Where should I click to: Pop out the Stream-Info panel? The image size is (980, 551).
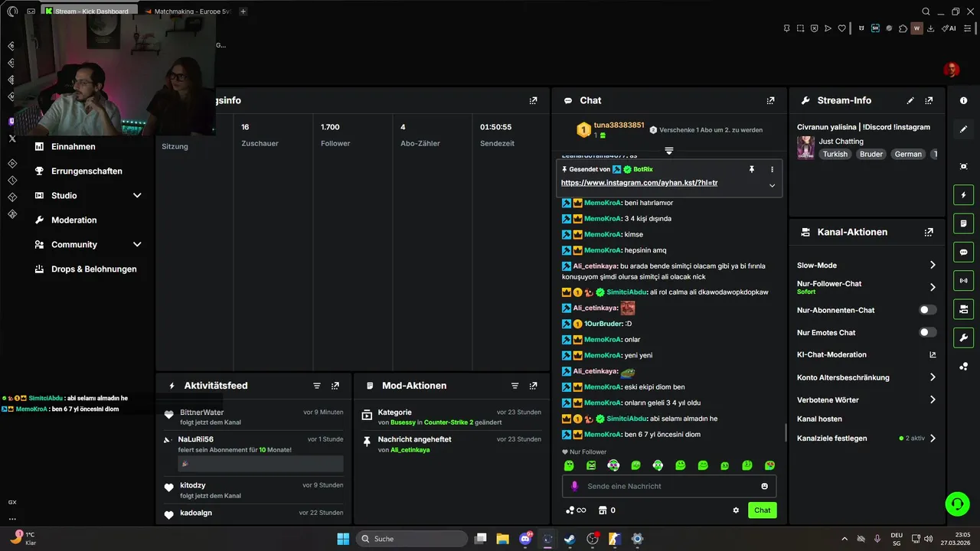pos(929,100)
